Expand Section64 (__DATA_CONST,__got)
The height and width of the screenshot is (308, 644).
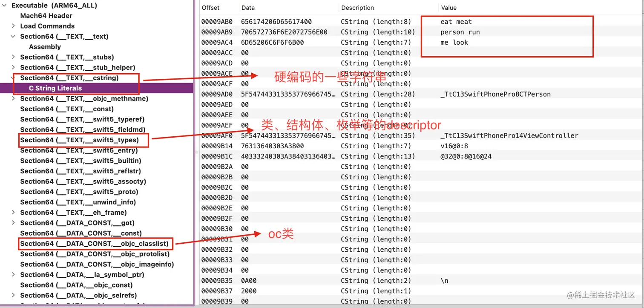tap(13, 222)
